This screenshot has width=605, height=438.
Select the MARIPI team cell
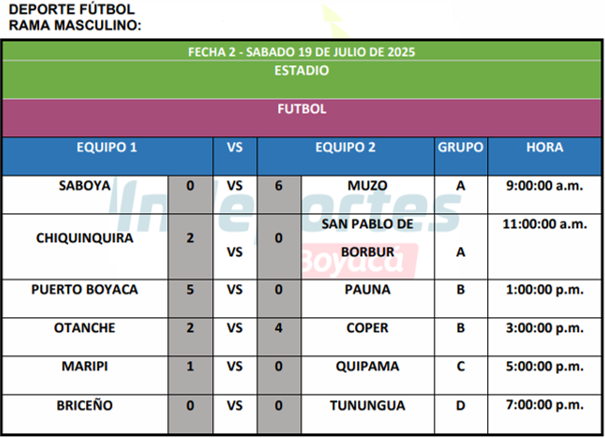(x=85, y=375)
